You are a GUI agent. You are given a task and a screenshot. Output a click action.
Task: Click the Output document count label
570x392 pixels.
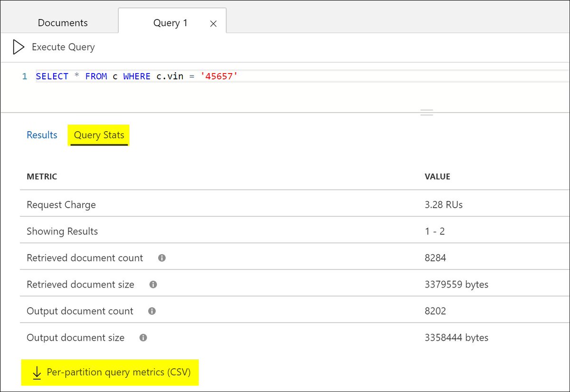pyautogui.click(x=80, y=311)
